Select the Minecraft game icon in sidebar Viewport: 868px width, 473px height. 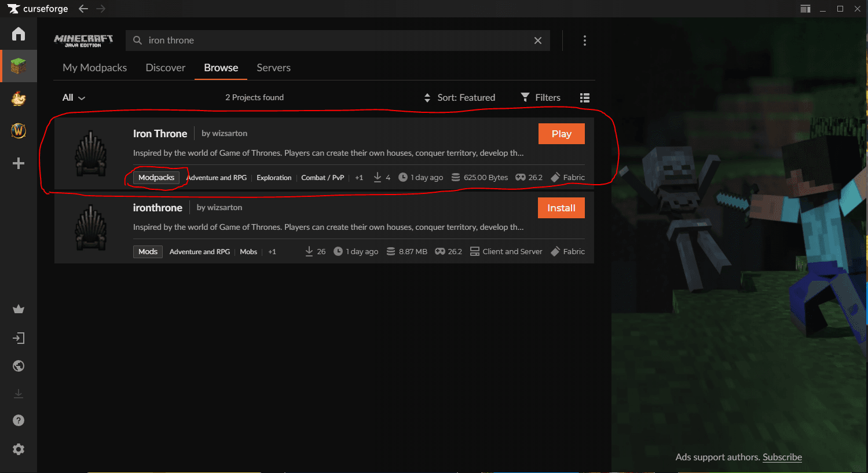19,66
